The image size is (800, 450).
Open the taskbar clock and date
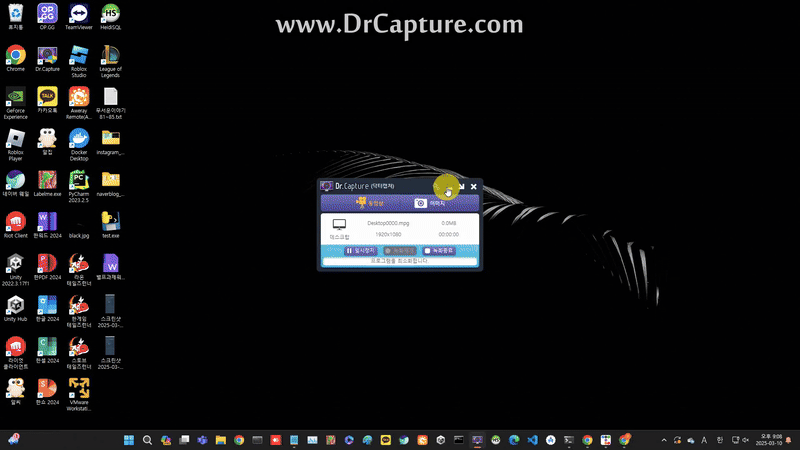tap(770, 440)
